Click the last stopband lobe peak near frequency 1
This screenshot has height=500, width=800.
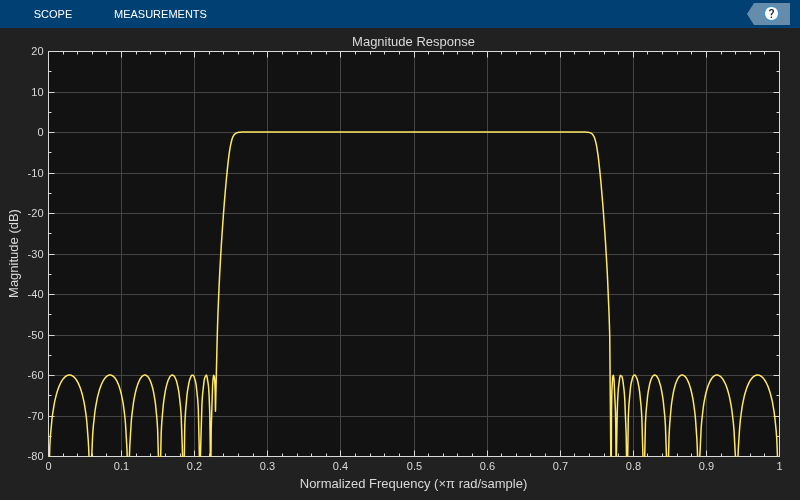point(758,375)
